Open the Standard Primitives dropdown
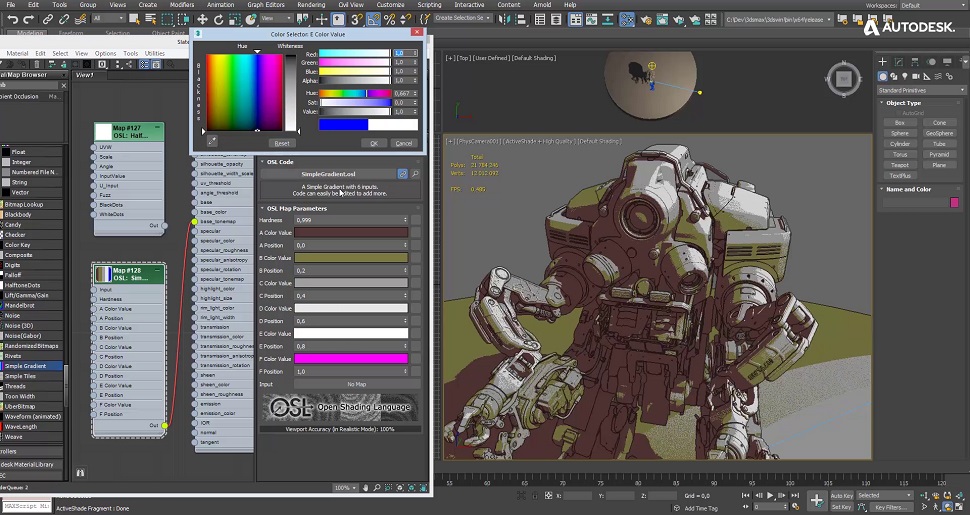970x515 pixels. coord(918,90)
